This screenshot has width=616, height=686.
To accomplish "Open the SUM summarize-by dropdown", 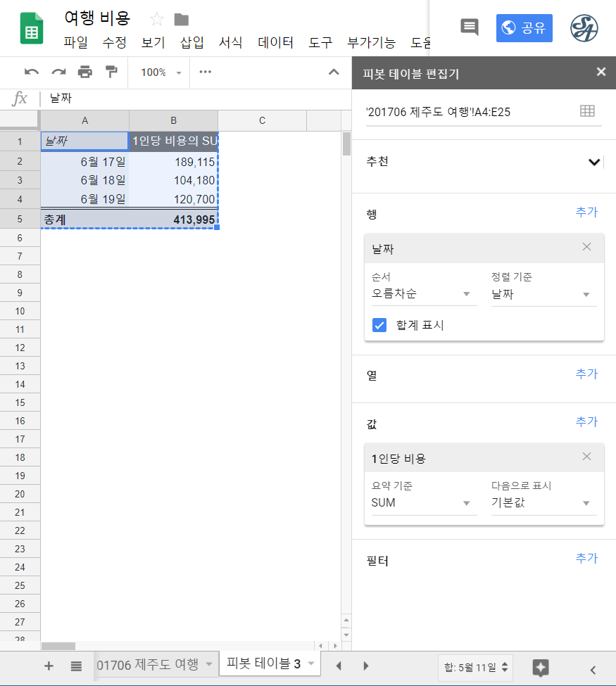I will [x=423, y=503].
